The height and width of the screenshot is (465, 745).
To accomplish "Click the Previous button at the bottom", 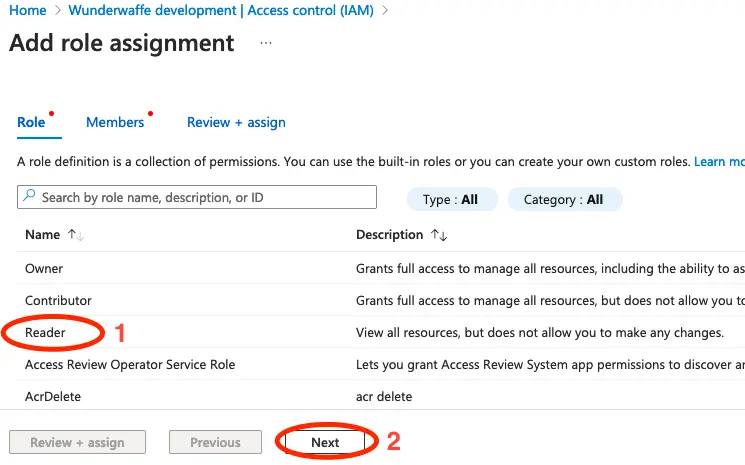I will coord(215,442).
